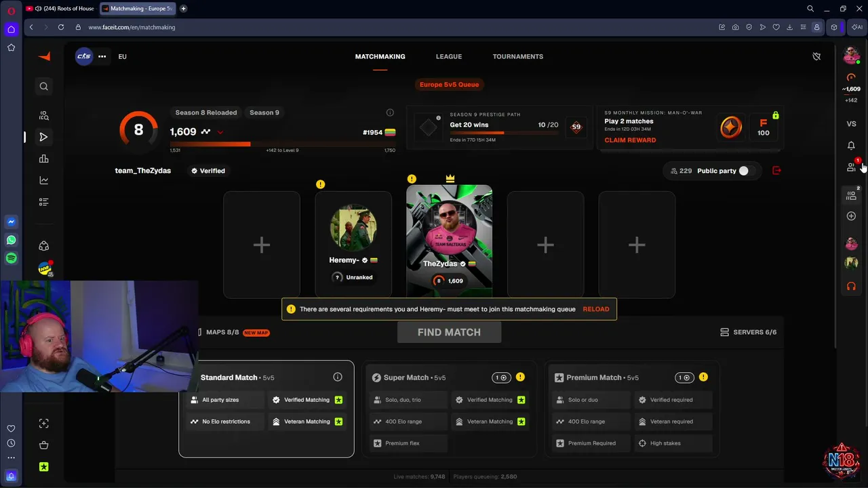Open Standard Match info icon
This screenshot has height=488, width=868.
[x=338, y=377]
